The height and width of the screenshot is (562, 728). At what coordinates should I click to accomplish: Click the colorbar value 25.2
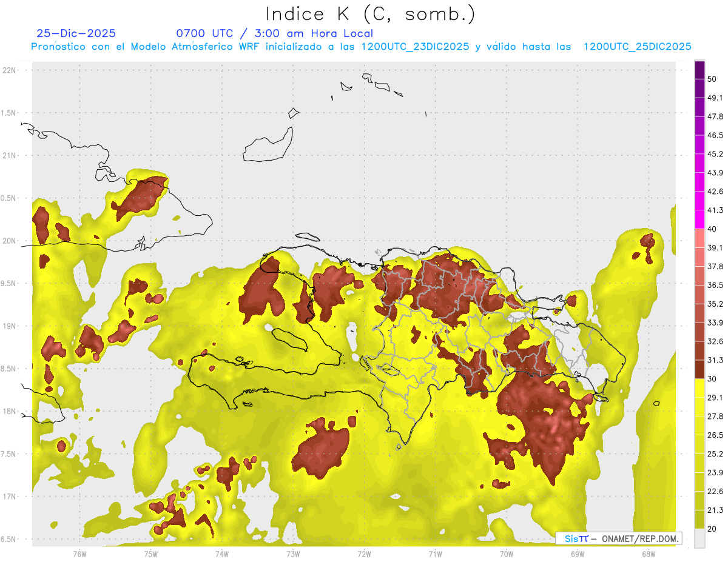pyautogui.click(x=715, y=454)
